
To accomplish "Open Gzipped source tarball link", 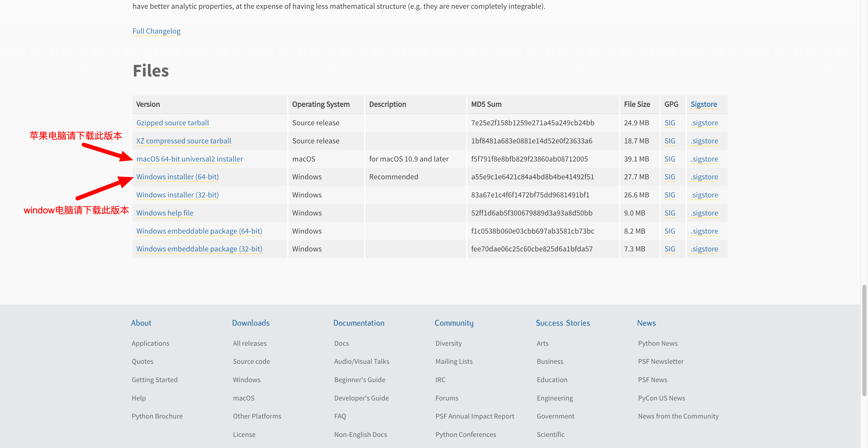I will pyautogui.click(x=173, y=123).
